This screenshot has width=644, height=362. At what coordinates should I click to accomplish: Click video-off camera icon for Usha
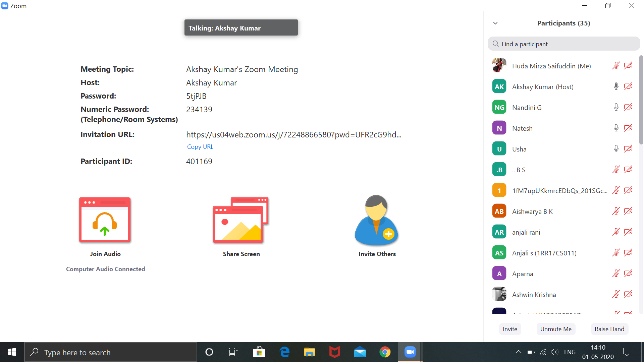(x=628, y=148)
